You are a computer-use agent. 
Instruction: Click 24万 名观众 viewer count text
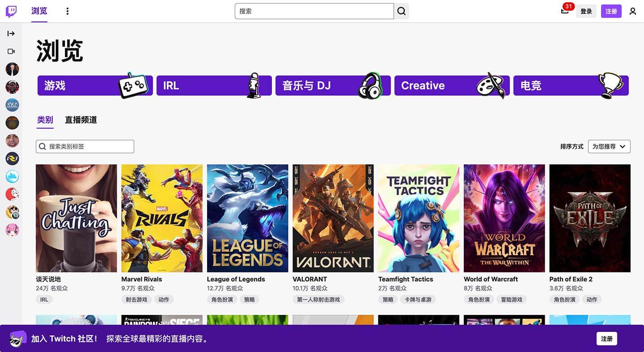(x=52, y=289)
